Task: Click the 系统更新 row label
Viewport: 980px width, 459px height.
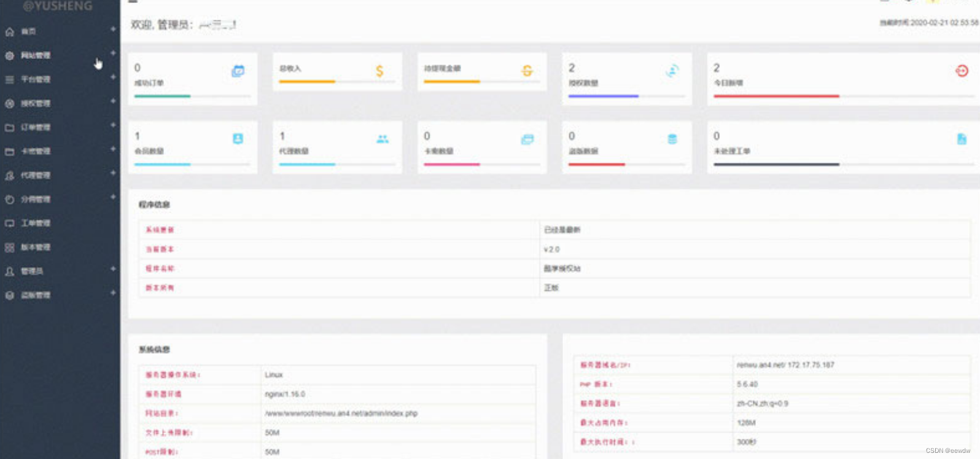Action: 160,230
